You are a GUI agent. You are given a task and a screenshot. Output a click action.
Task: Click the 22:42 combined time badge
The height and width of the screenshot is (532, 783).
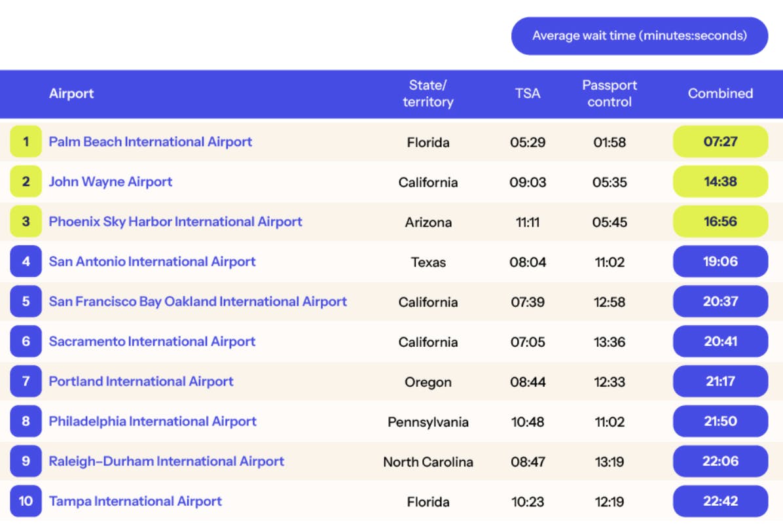point(720,501)
